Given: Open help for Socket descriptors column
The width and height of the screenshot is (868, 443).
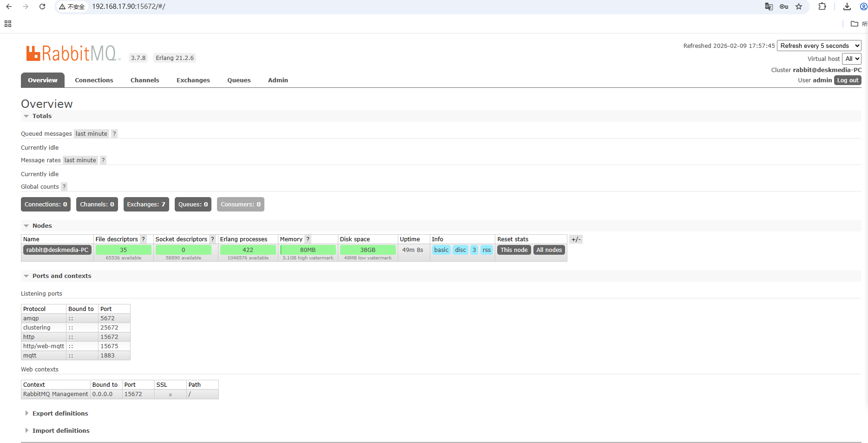Looking at the screenshot, I should [x=212, y=239].
